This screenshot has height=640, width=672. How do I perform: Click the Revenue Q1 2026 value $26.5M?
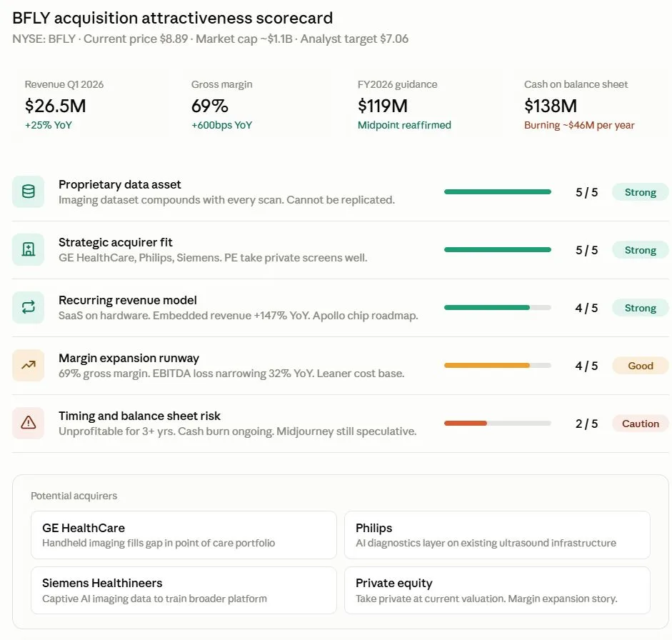point(55,106)
